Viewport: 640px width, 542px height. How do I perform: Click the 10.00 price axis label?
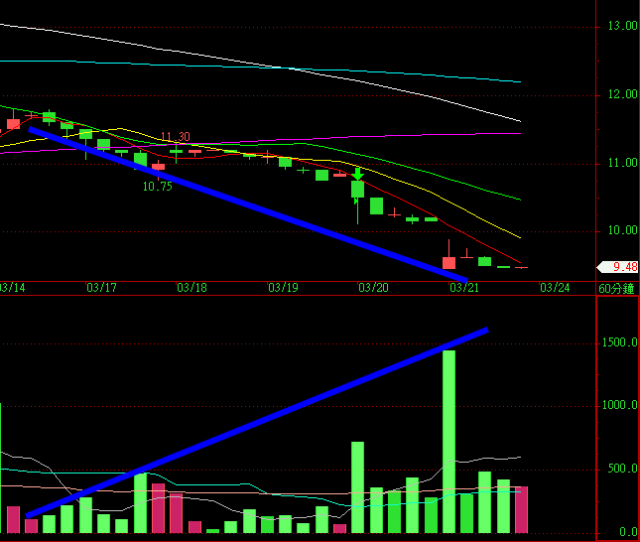pyautogui.click(x=622, y=230)
